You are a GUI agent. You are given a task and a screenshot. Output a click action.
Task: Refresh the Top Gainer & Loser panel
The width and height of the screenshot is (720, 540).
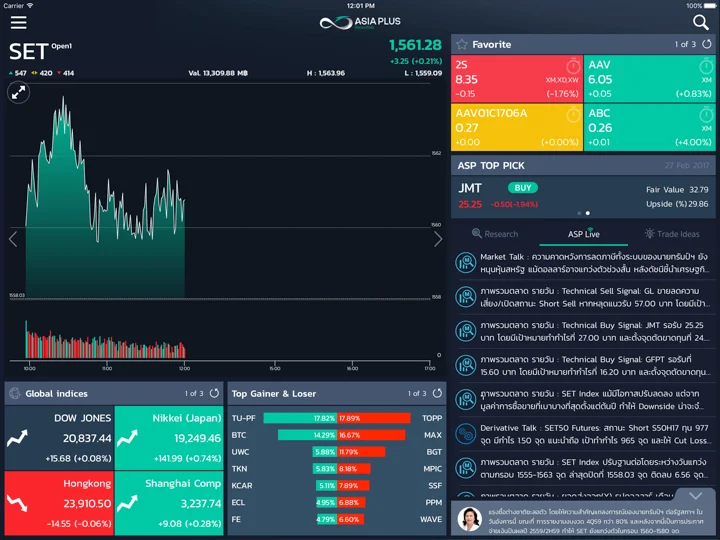click(437, 394)
